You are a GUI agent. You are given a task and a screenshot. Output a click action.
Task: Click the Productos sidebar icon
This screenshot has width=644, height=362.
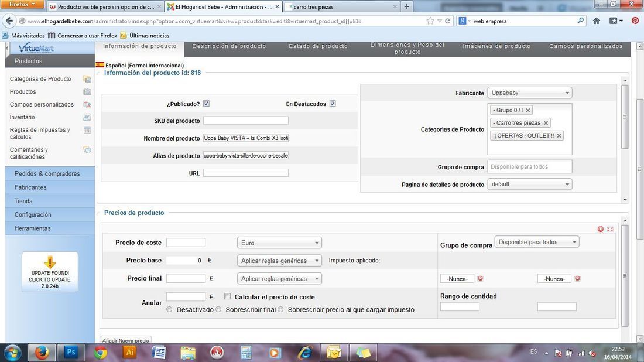(87, 91)
